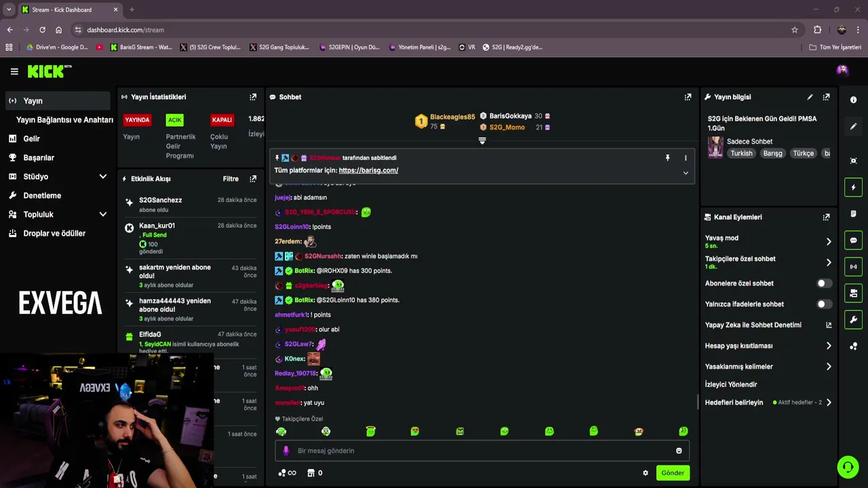Viewport: 868px width, 488px height.
Task: Open the user avatar at top right
Action: [842, 70]
